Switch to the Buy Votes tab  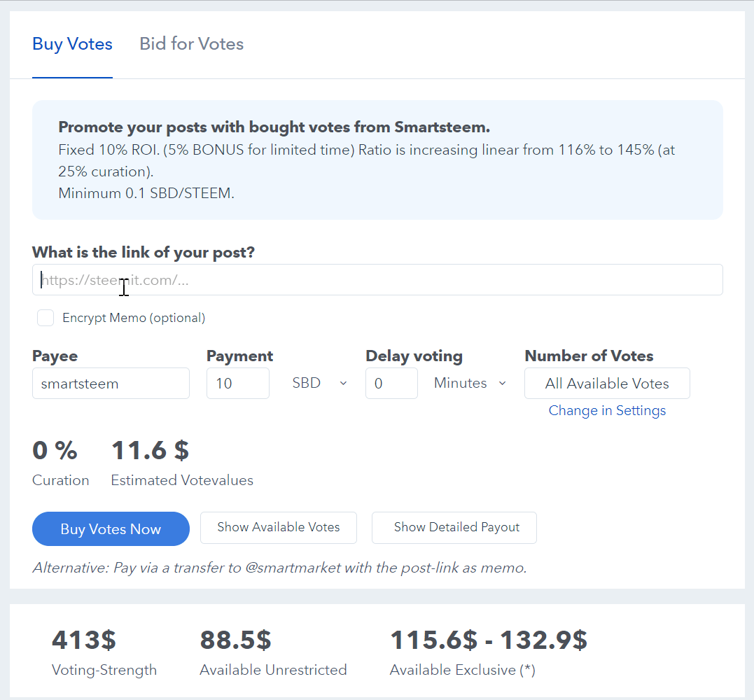coord(72,44)
